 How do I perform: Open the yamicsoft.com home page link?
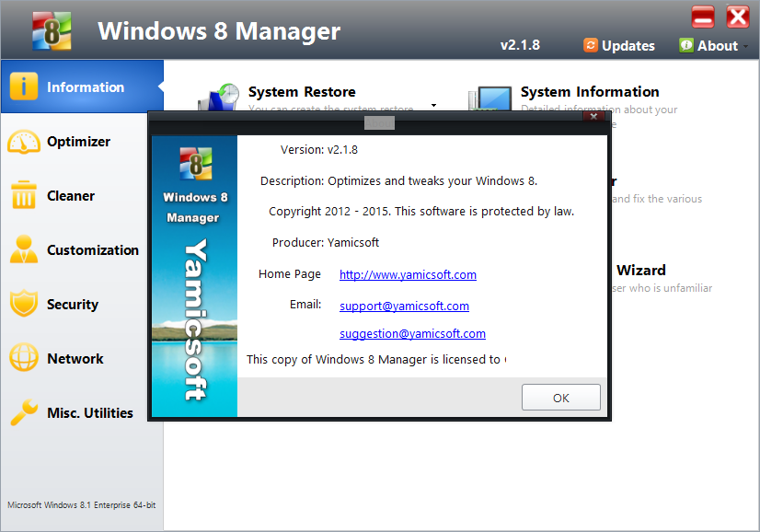click(408, 274)
